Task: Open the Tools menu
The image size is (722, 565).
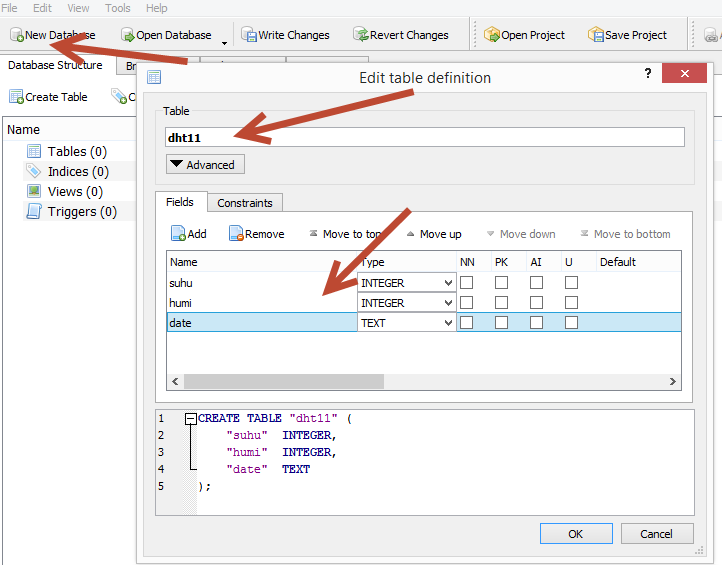Action: (x=117, y=8)
